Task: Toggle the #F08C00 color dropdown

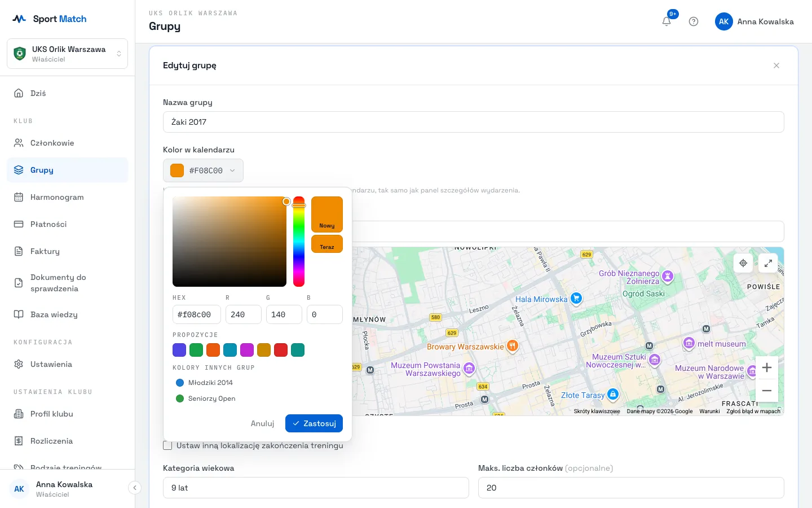Action: (203, 170)
